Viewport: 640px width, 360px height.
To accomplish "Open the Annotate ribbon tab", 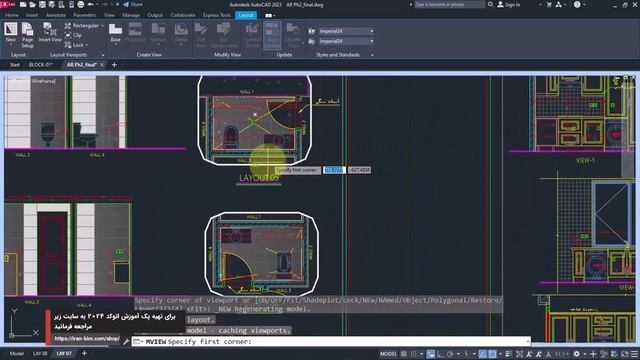I will coord(56,15).
